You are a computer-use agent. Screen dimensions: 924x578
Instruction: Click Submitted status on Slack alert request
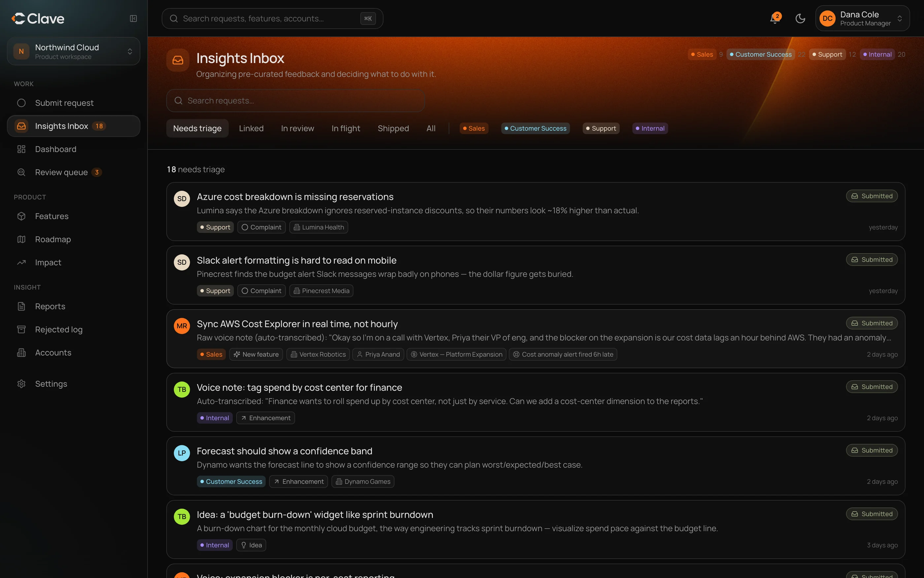(872, 260)
